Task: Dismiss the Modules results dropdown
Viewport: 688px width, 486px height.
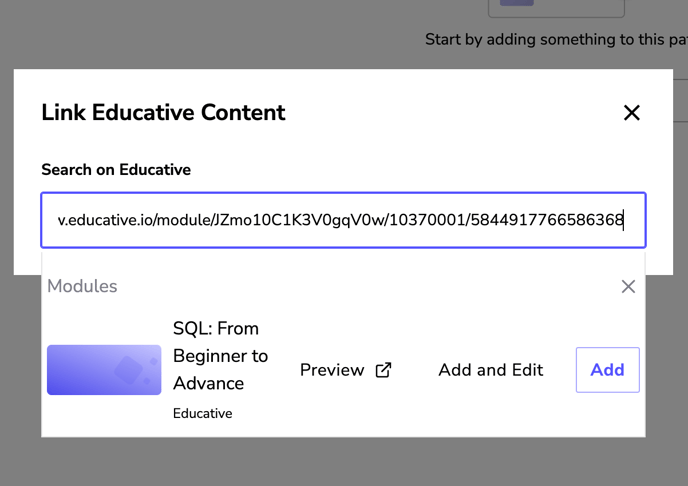Action: pyautogui.click(x=628, y=286)
